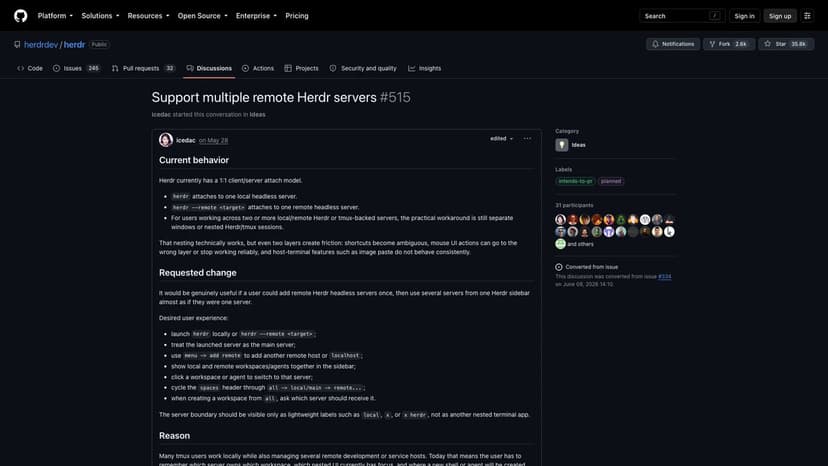828x466 pixels.
Task: Click the Sign in link
Action: pos(744,16)
